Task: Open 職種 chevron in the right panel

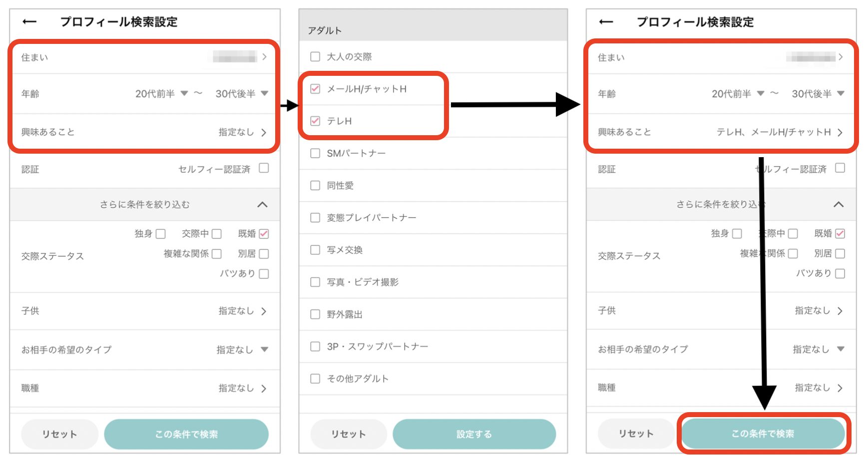Action: pyautogui.click(x=840, y=388)
